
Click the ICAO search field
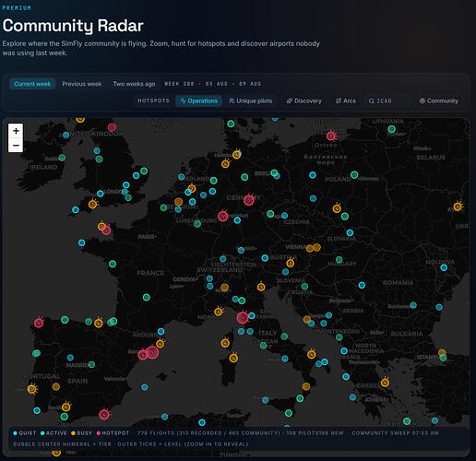point(388,100)
